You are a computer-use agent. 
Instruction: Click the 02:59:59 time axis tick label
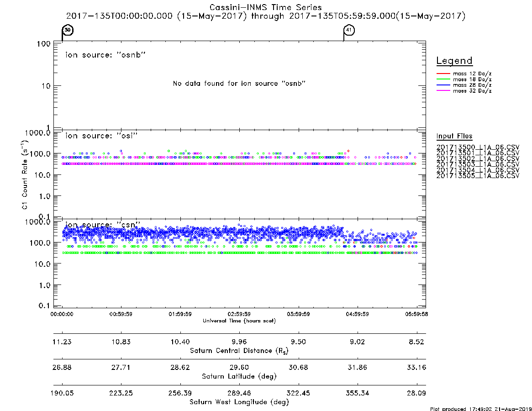[x=239, y=314]
